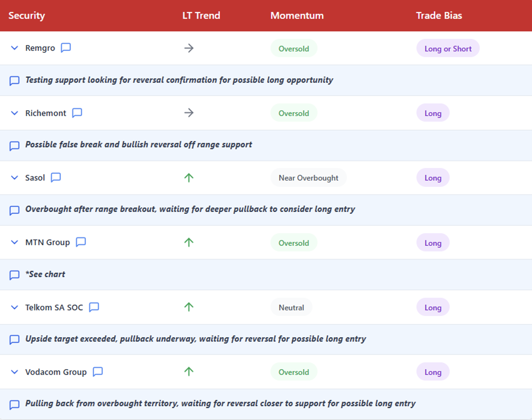Screen dimensions: 532x420
Task: Sort by the Trade Bias column header
Action: tap(439, 16)
